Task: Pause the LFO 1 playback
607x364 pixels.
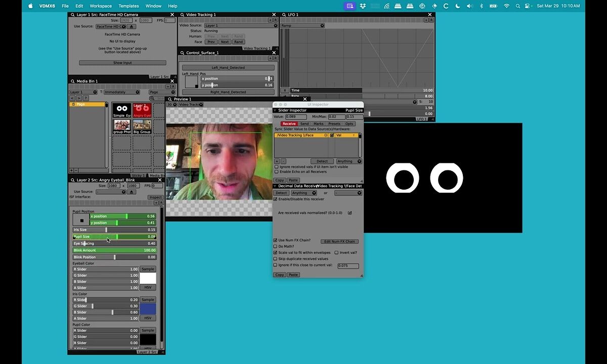Action: click(285, 90)
